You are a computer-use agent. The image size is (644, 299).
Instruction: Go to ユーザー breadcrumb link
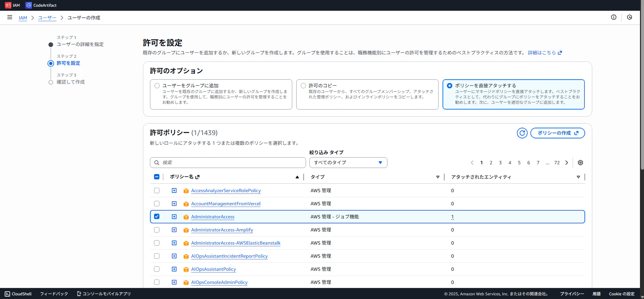coord(47,18)
